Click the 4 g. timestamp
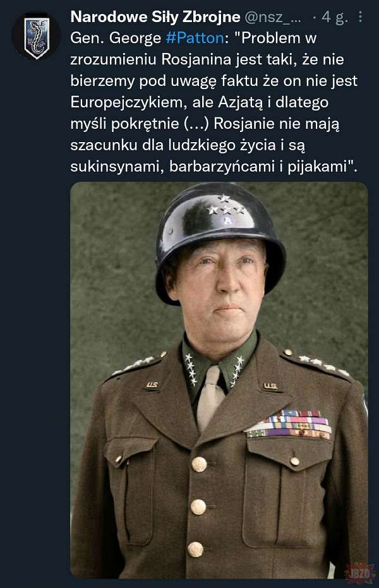 click(x=334, y=17)
